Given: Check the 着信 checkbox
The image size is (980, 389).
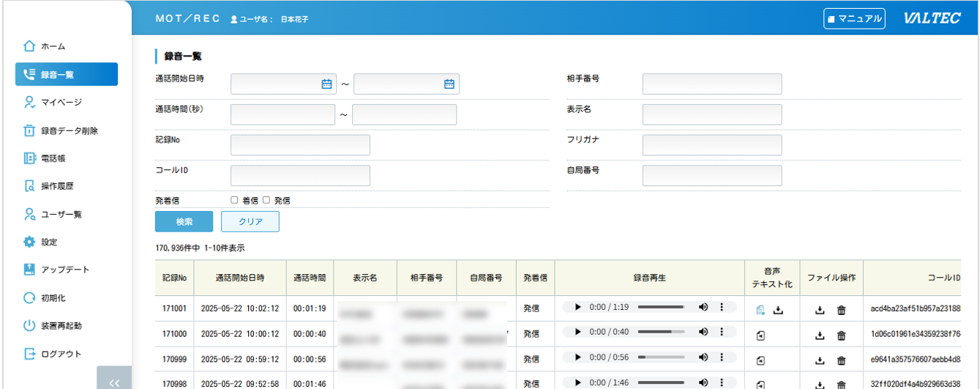Looking at the screenshot, I should pyautogui.click(x=234, y=200).
